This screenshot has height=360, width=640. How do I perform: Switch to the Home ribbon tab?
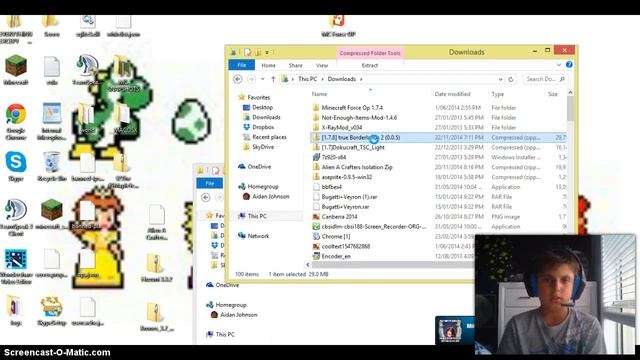coord(268,65)
